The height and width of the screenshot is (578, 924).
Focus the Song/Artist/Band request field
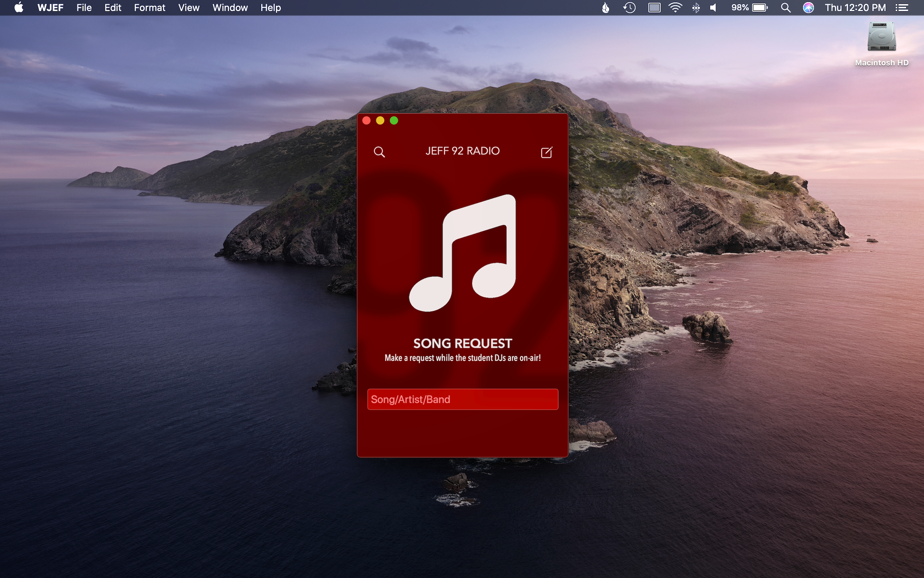point(462,399)
